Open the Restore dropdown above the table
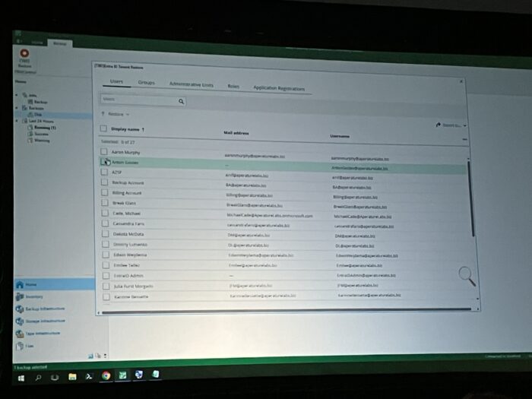 click(x=116, y=114)
